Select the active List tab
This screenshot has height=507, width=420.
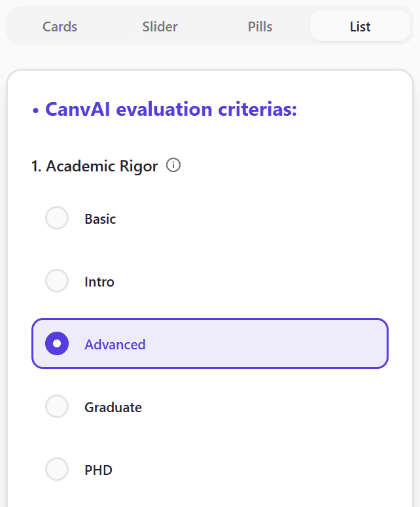pyautogui.click(x=360, y=27)
